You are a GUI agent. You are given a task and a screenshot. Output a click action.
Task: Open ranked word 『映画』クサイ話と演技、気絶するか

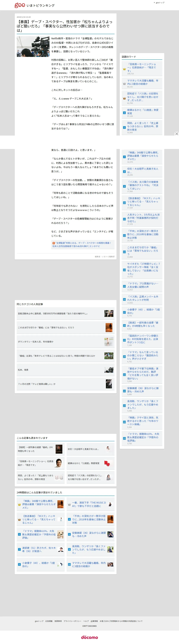coord(143,421)
